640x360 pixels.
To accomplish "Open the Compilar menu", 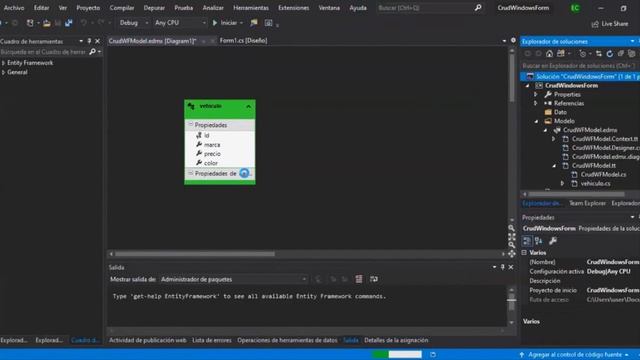I will tap(122, 8).
